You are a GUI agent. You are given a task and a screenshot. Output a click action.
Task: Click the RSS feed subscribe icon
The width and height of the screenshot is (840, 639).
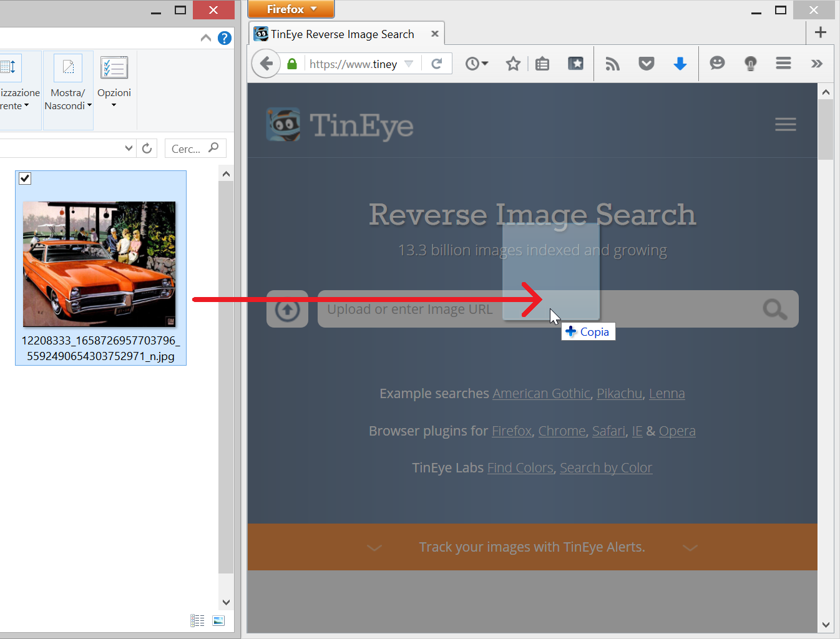(613, 64)
